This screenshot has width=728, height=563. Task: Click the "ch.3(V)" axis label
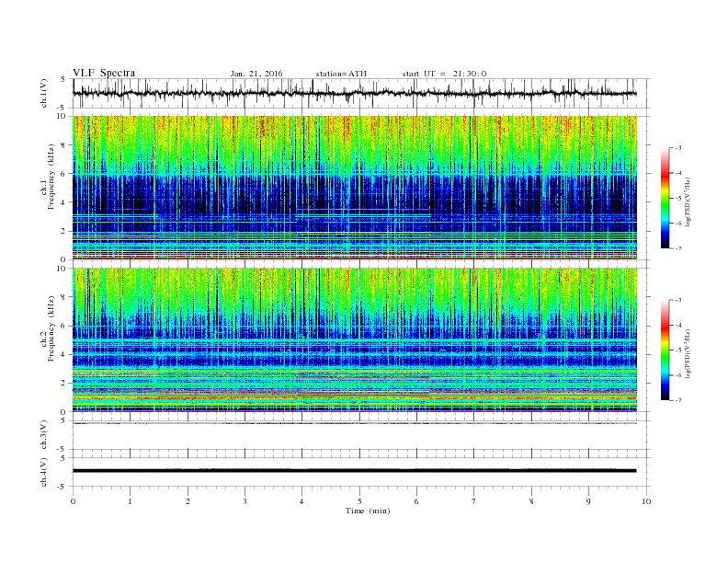tap(44, 435)
